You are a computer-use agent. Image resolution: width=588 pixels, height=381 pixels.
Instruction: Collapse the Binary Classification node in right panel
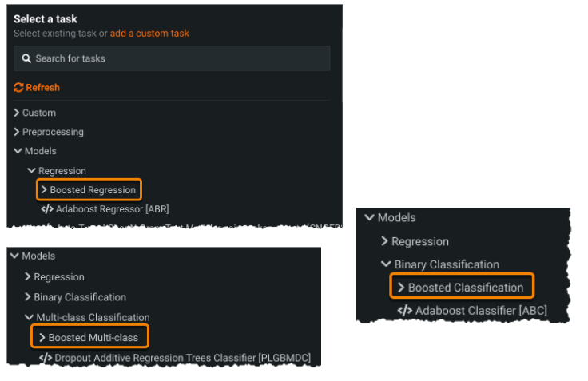tap(387, 264)
